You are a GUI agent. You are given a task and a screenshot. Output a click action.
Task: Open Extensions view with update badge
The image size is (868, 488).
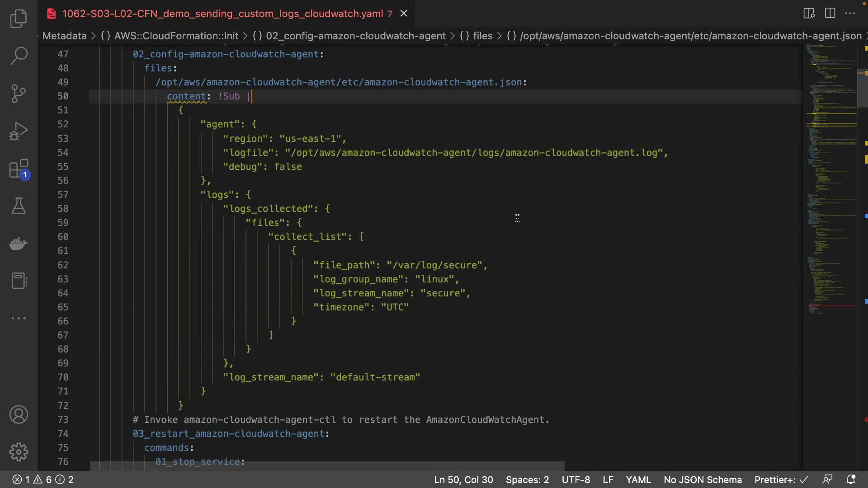pyautogui.click(x=19, y=169)
